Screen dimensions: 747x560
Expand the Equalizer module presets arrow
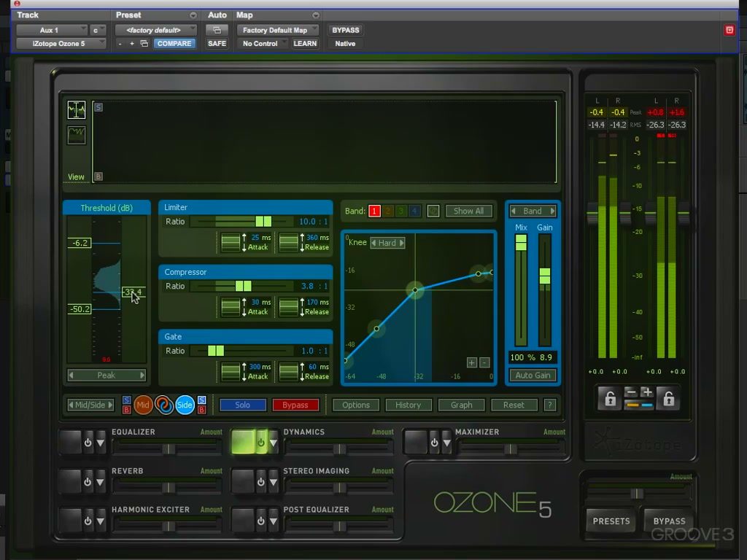[101, 443]
